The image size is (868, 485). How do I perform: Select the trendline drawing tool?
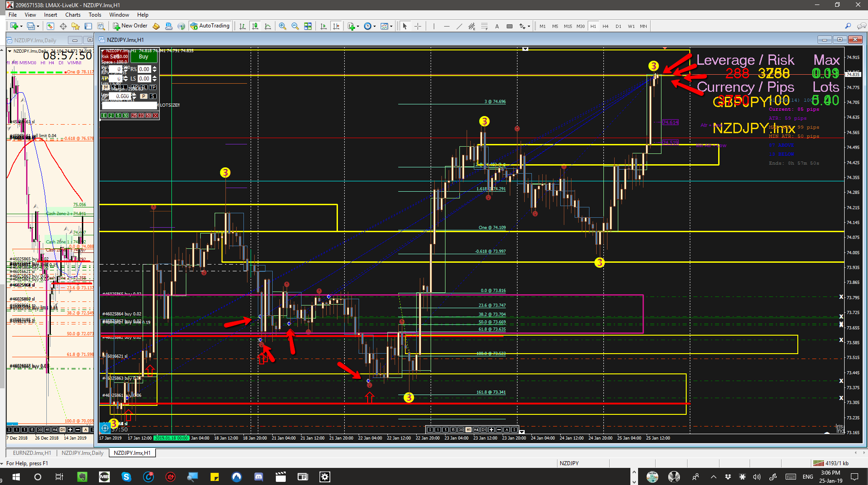[459, 26]
